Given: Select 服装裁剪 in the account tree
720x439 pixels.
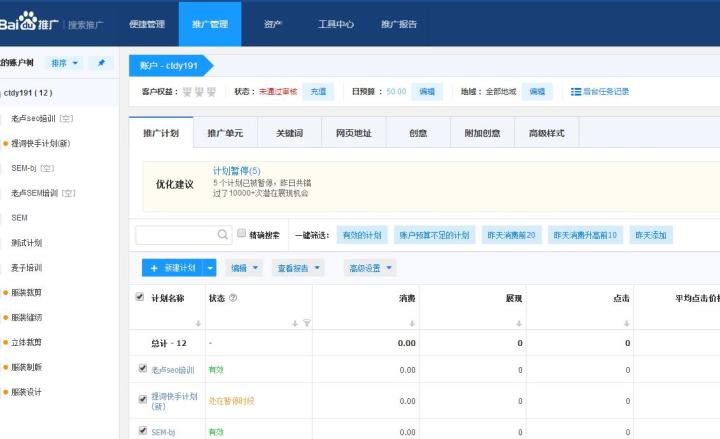Looking at the screenshot, I should pos(26,292).
